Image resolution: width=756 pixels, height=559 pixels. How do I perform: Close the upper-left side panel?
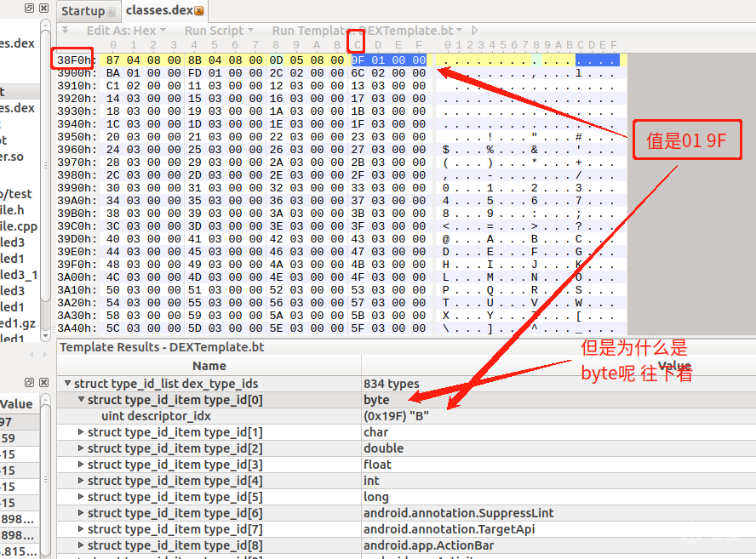43,9
